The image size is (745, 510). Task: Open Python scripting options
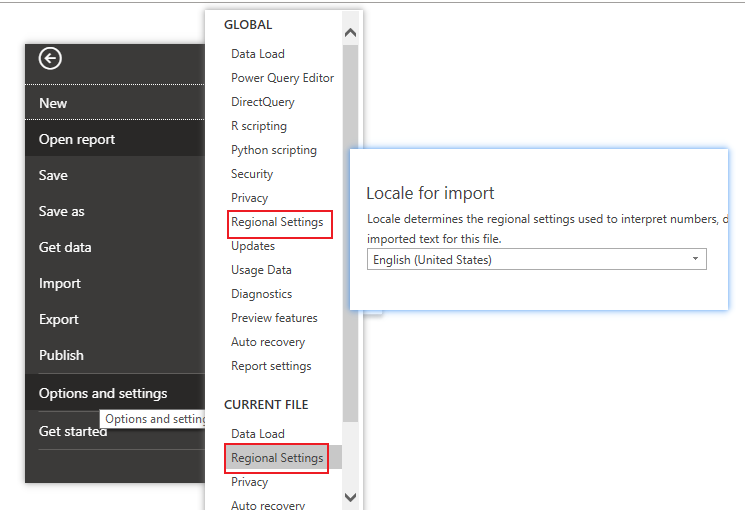click(x=274, y=150)
